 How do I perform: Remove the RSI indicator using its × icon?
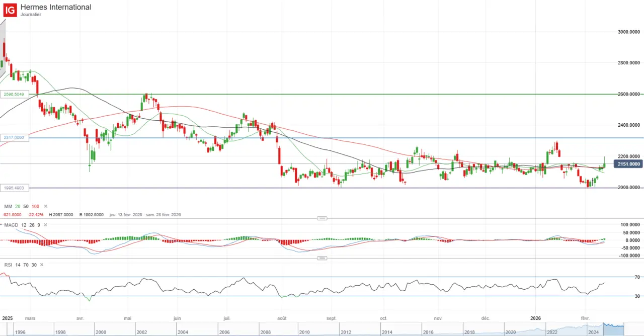click(x=41, y=265)
